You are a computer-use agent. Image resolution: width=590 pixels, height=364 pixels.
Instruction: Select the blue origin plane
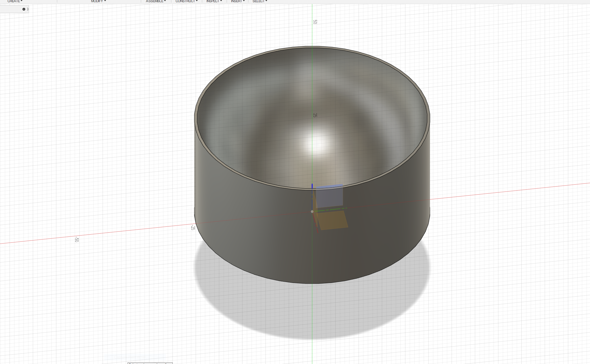[330, 196]
